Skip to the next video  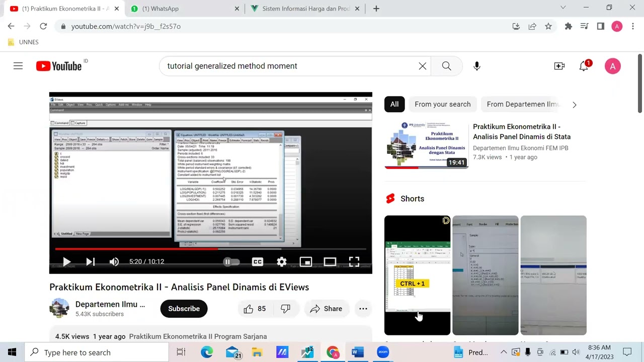pyautogui.click(x=91, y=261)
